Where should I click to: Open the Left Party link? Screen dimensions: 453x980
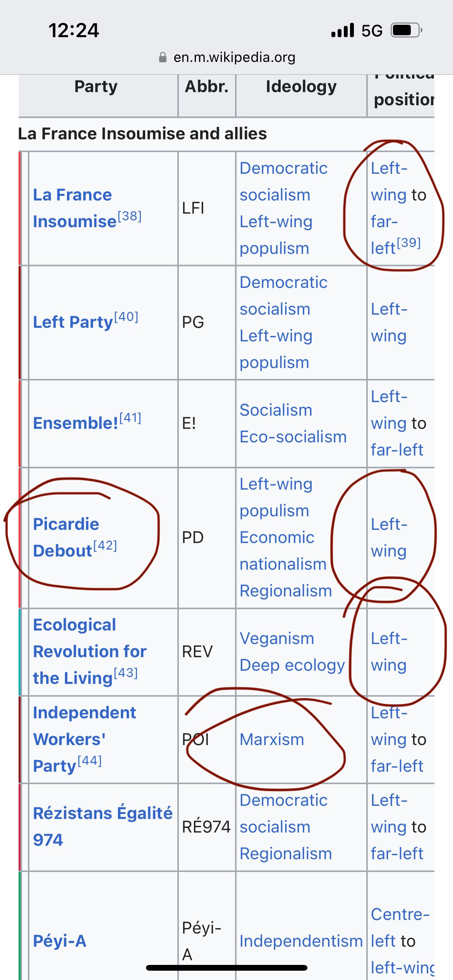(73, 322)
